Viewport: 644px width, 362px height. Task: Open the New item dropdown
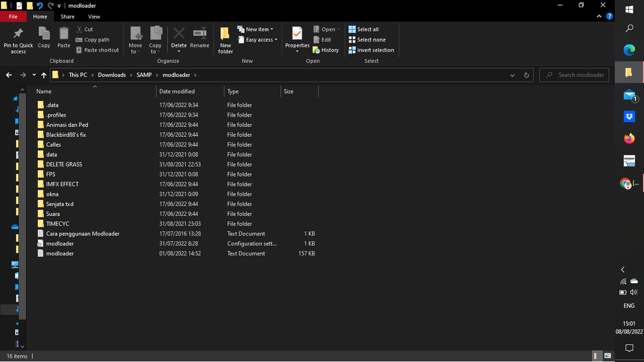tap(255, 29)
